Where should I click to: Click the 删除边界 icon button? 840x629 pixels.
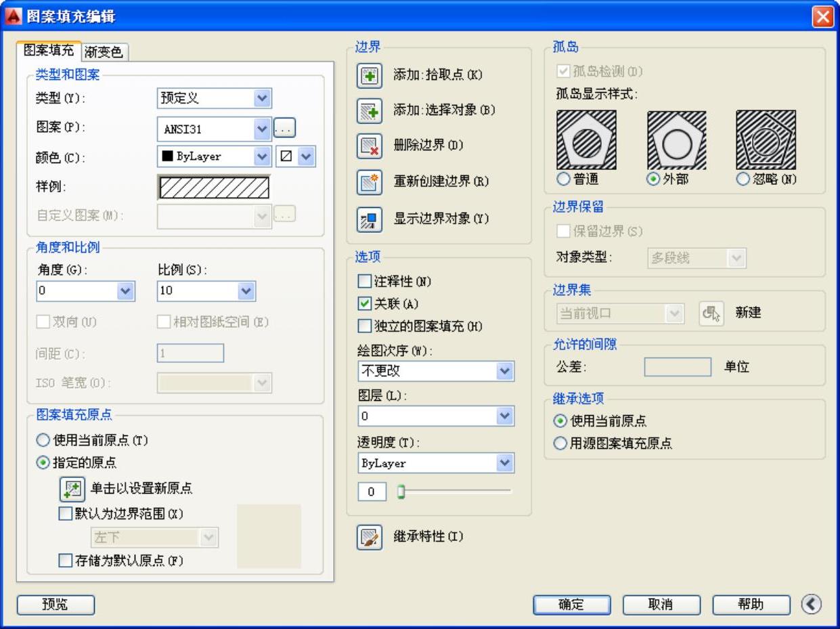370,146
